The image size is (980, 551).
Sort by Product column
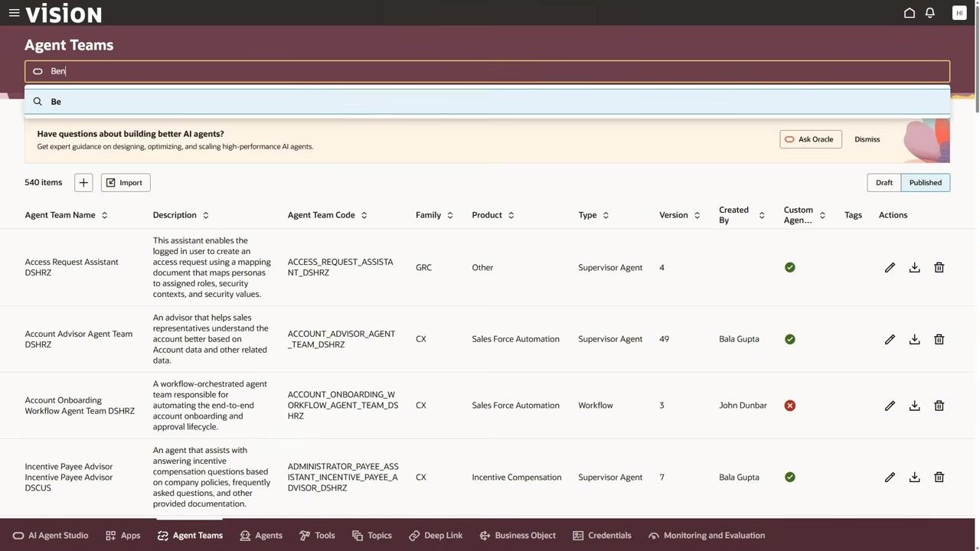[511, 216]
